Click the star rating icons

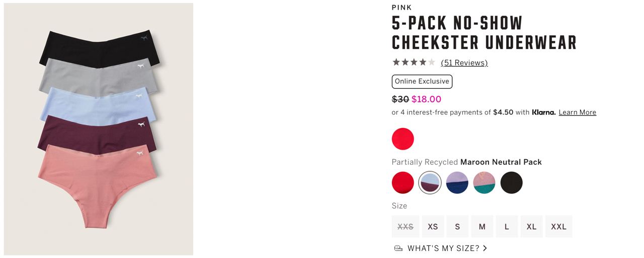tap(413, 62)
